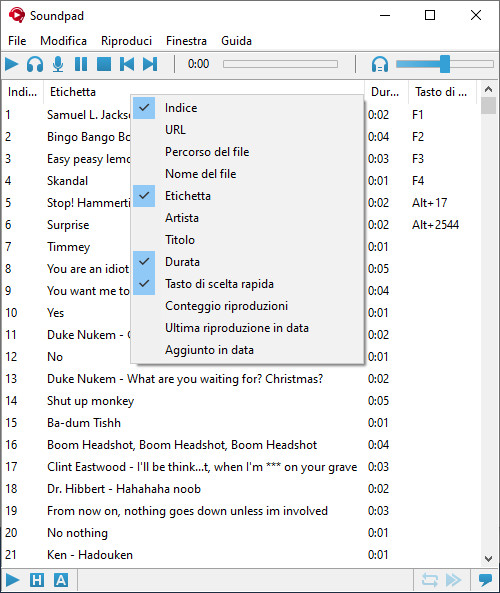Select Duke Nukem Christmas row
The width and height of the screenshot is (500, 593).
coord(241,379)
